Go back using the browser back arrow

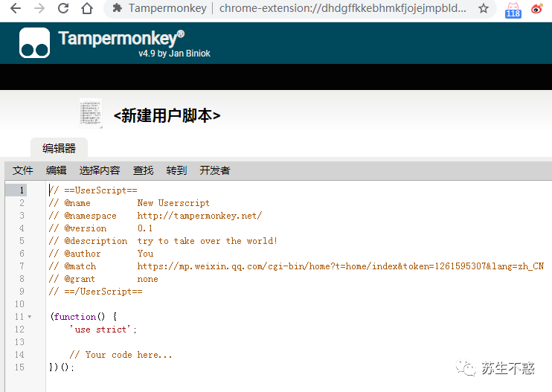[16, 8]
